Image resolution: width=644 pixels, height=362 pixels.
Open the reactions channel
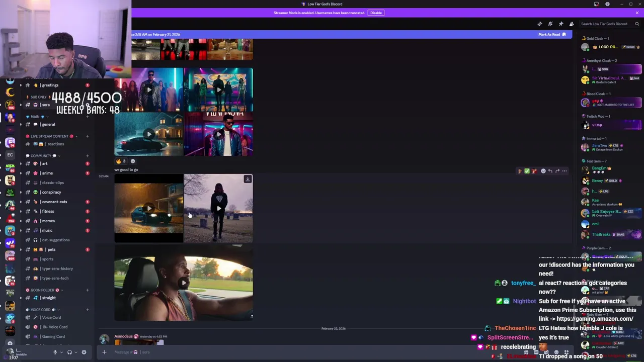[56, 144]
